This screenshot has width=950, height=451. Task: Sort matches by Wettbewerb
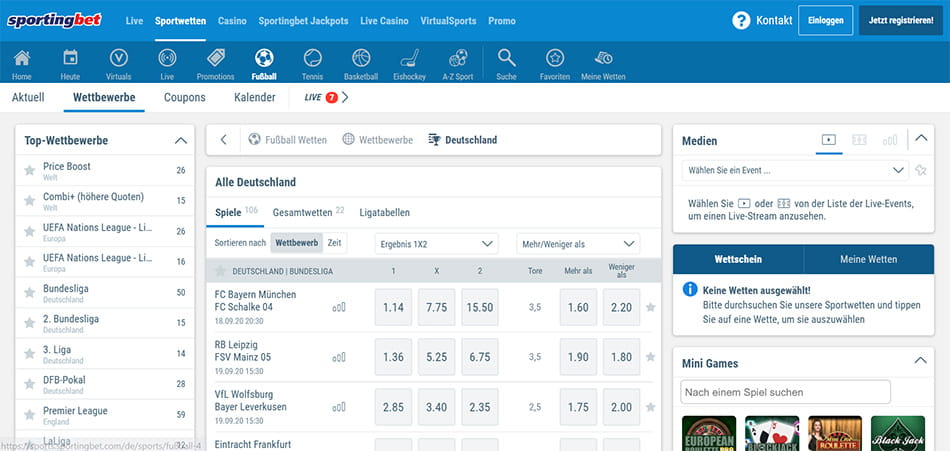pos(297,243)
